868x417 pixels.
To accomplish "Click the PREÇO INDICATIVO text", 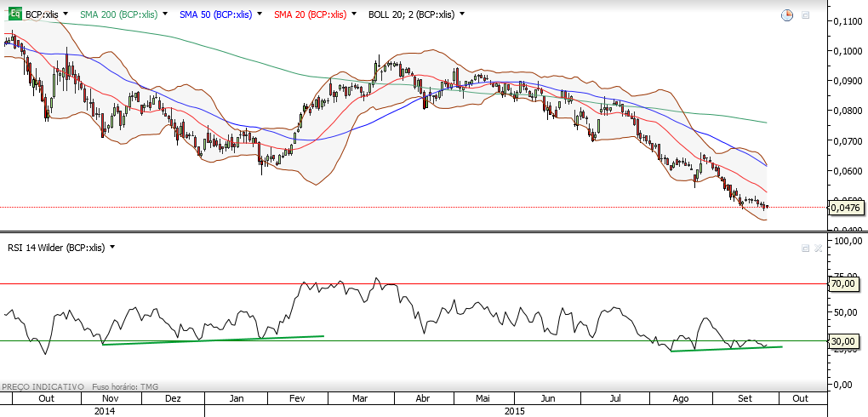I will [43, 386].
